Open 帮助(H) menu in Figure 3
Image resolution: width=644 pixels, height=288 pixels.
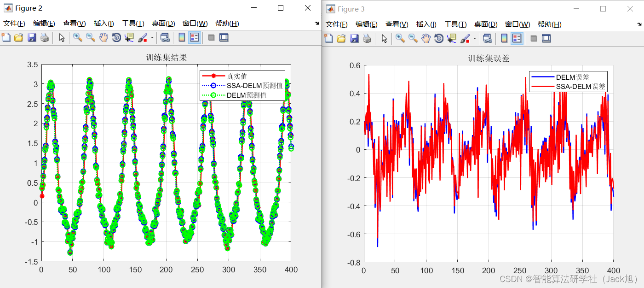click(x=550, y=24)
